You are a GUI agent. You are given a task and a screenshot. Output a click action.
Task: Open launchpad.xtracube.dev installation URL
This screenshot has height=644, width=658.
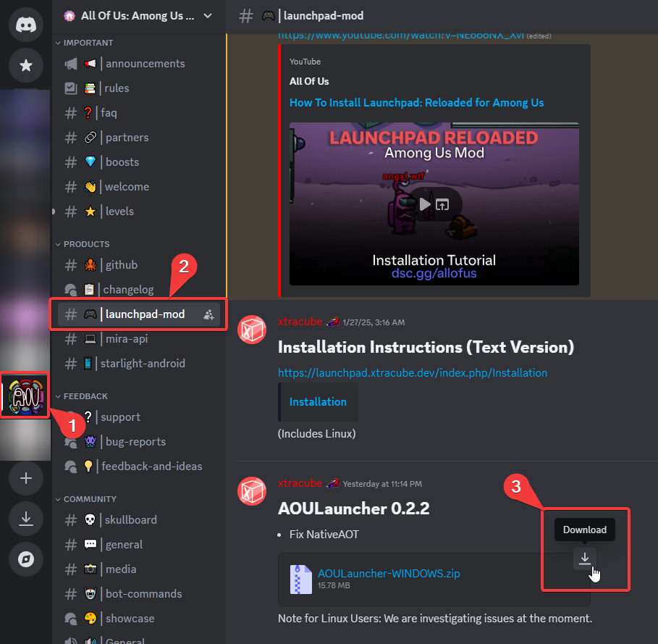pos(412,373)
